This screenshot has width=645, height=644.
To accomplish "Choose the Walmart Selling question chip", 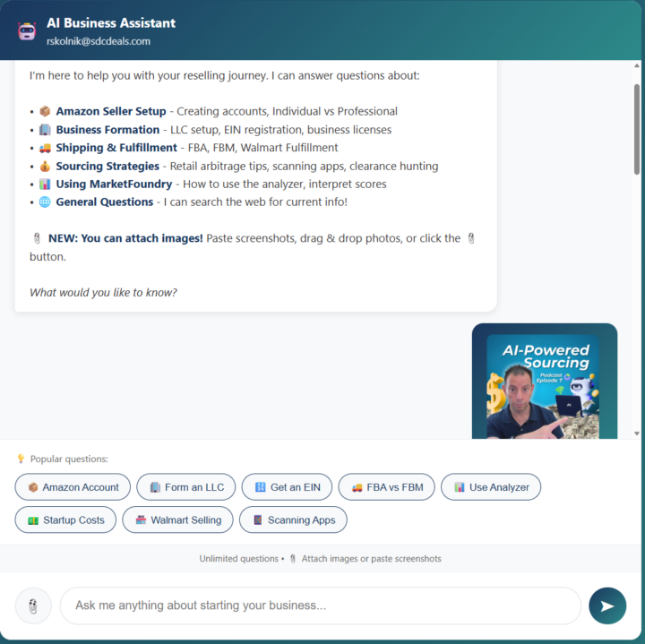I will (177, 519).
